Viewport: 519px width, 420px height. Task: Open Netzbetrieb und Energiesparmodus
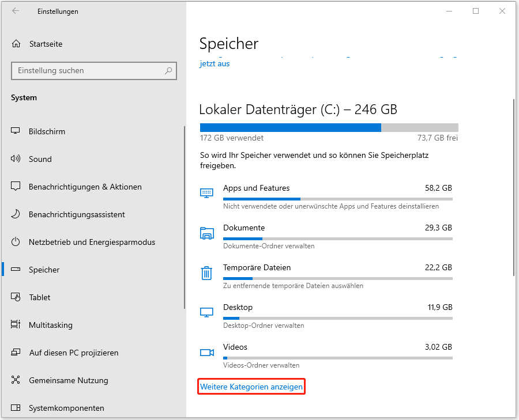click(93, 242)
